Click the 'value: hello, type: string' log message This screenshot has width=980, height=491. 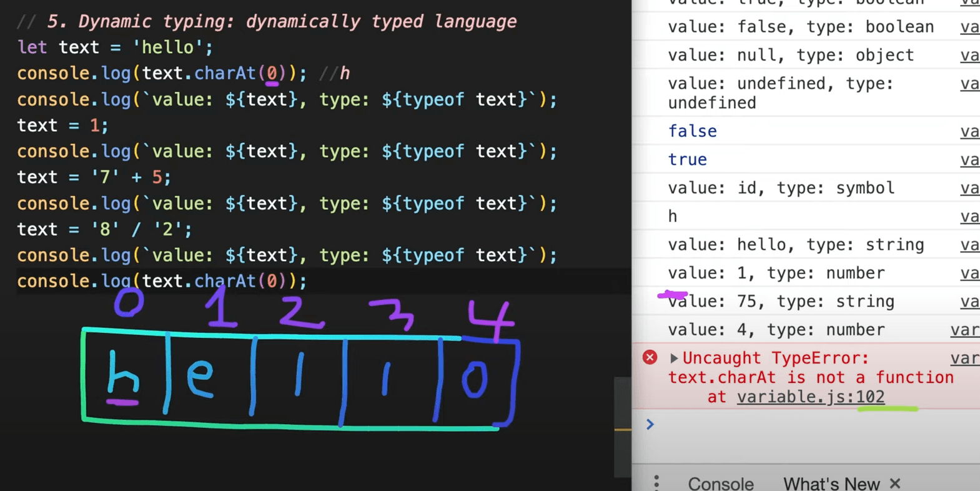(796, 245)
